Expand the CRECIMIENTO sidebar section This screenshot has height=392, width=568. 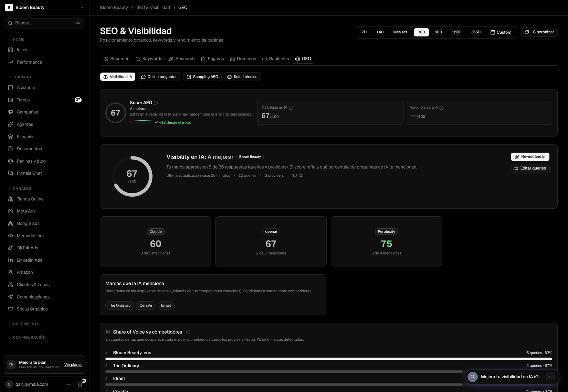pyautogui.click(x=24, y=324)
